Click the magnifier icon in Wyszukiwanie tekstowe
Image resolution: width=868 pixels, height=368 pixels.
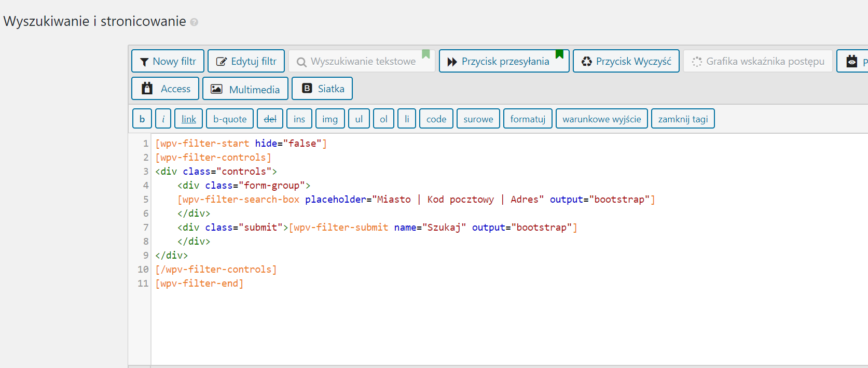pyautogui.click(x=301, y=62)
